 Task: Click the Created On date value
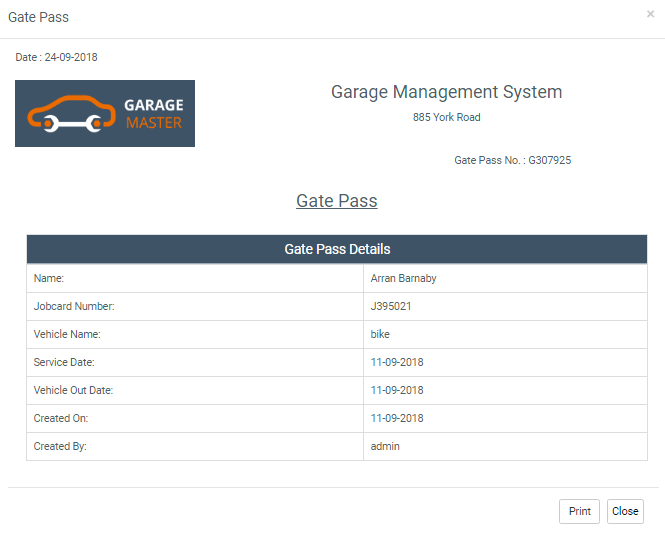(397, 418)
